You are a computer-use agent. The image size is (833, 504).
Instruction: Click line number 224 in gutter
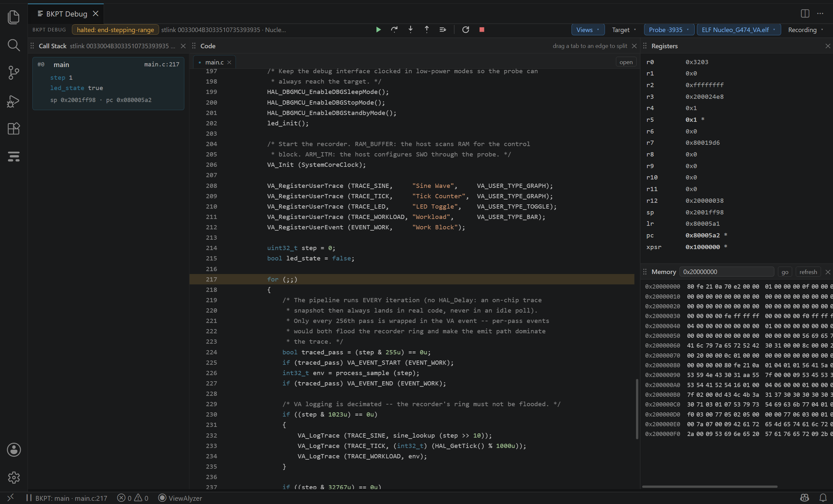point(211,352)
